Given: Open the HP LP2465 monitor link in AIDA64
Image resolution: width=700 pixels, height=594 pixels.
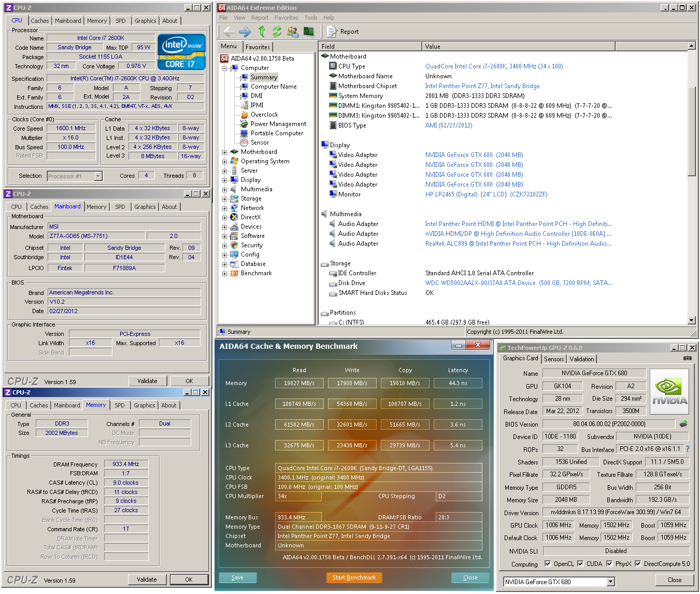Looking at the screenshot, I should 486,194.
